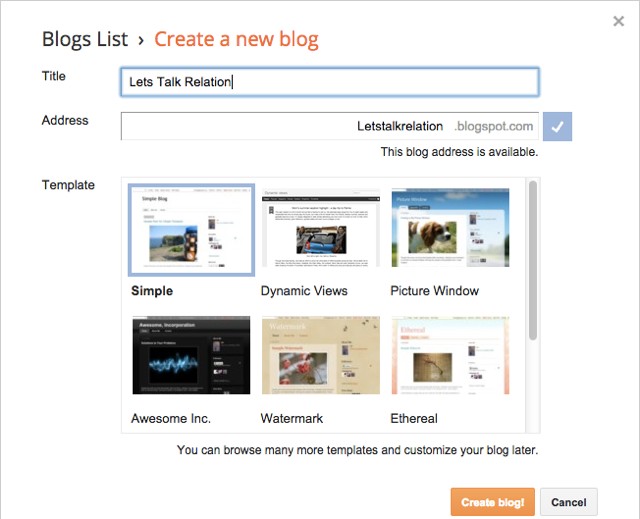Click the "Ethereal" template name text
Screen dimensions: 640x519
tap(414, 418)
